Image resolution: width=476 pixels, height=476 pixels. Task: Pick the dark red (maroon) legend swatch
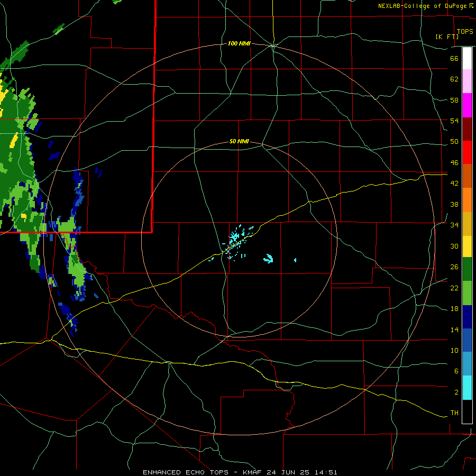pos(467,129)
